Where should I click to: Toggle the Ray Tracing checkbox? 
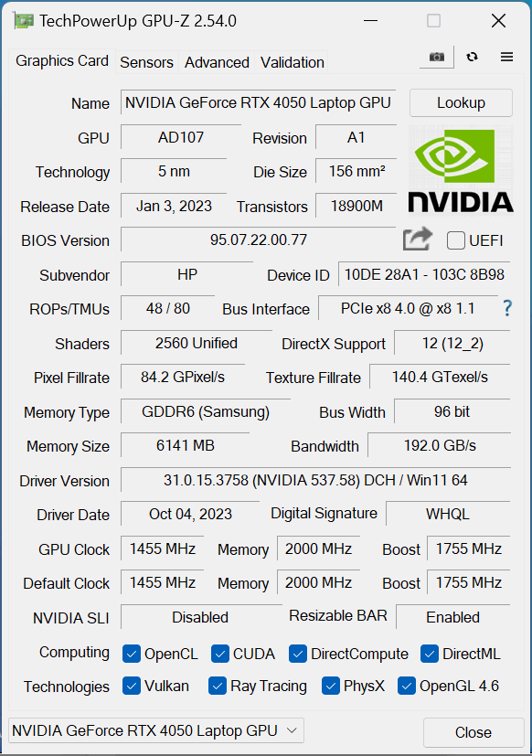[x=218, y=687]
